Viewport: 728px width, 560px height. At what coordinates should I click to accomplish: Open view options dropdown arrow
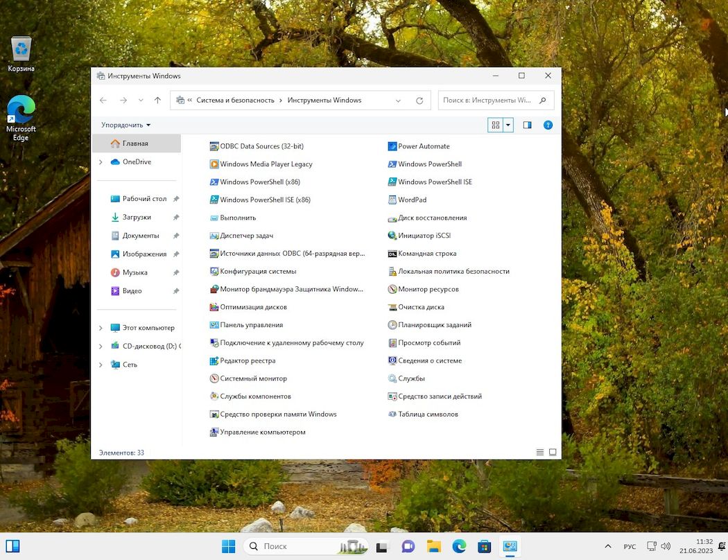(508, 125)
